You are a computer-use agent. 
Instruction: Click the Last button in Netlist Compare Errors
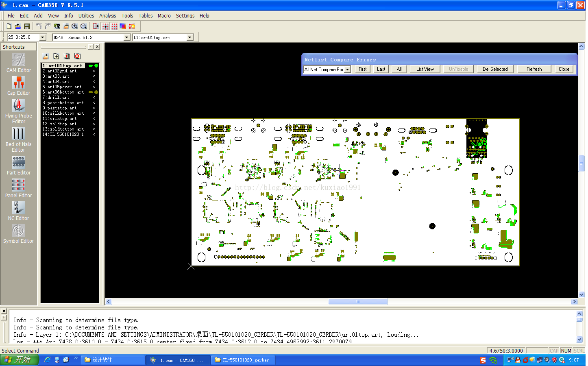point(381,69)
